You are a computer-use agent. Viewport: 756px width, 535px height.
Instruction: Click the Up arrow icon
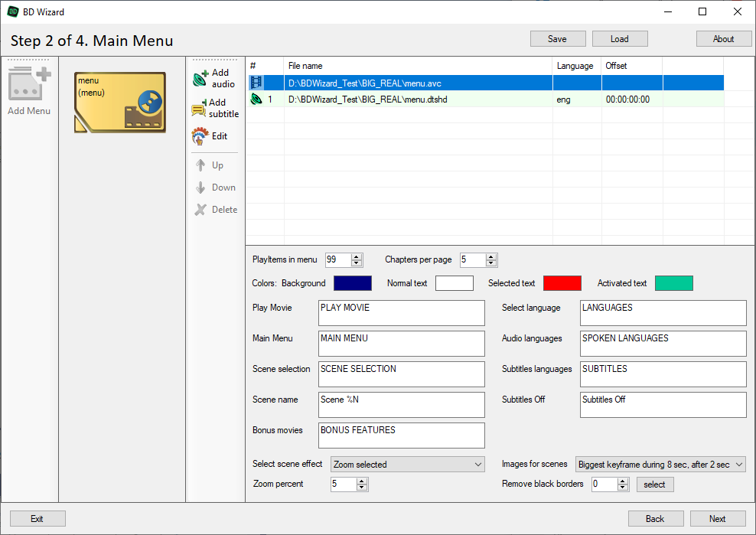[200, 165]
